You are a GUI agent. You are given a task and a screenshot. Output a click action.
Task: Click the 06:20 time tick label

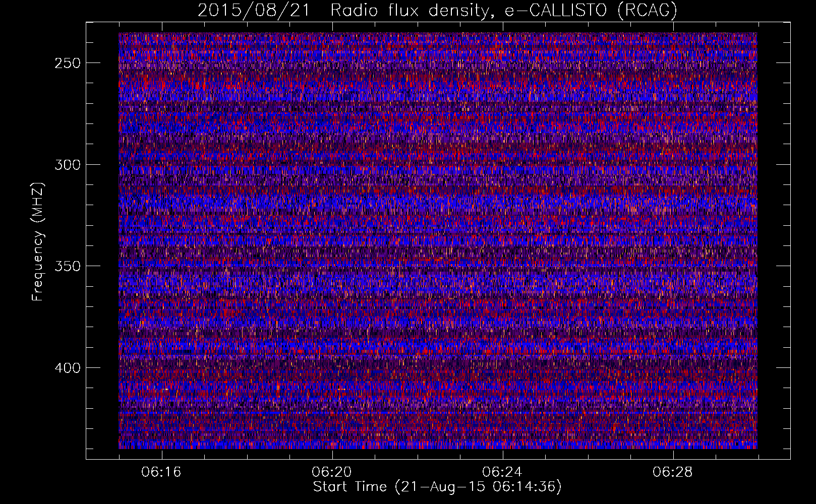[332, 472]
